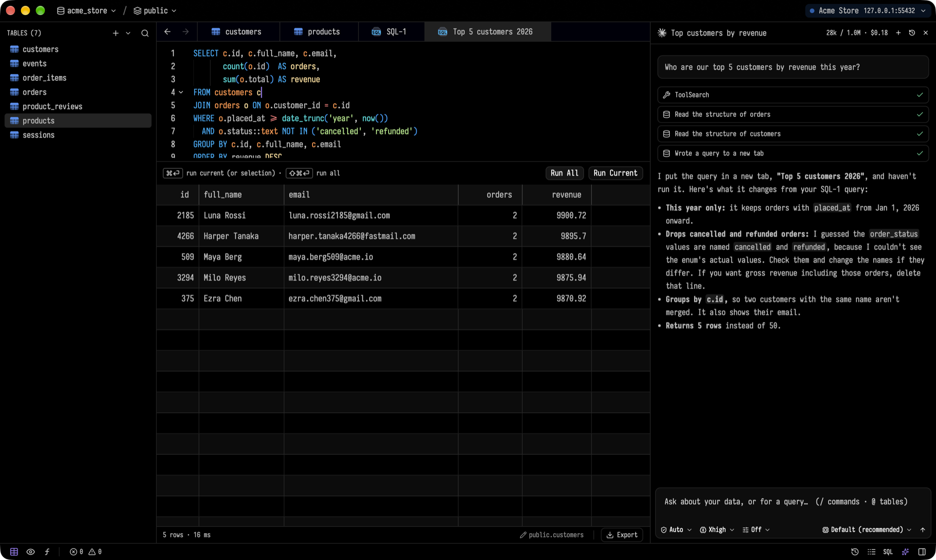Image resolution: width=936 pixels, height=560 pixels.
Task: Collapse the code fold arrow on line 4
Action: coord(181,93)
